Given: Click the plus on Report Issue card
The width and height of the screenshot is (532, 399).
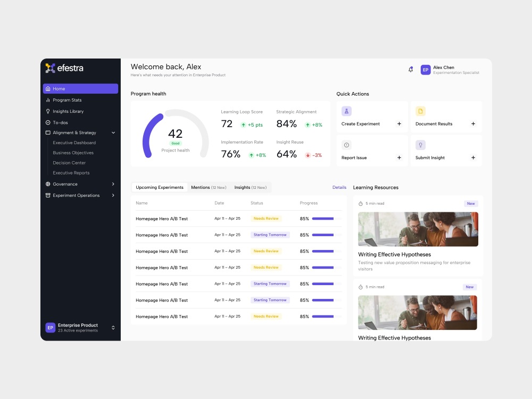Looking at the screenshot, I should coord(400,157).
